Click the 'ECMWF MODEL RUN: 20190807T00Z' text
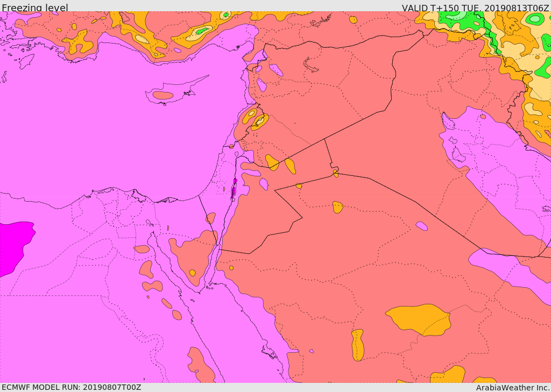 pos(72,387)
